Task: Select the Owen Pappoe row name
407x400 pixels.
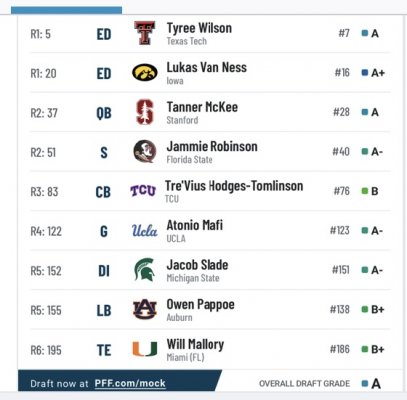Action: pos(200,304)
